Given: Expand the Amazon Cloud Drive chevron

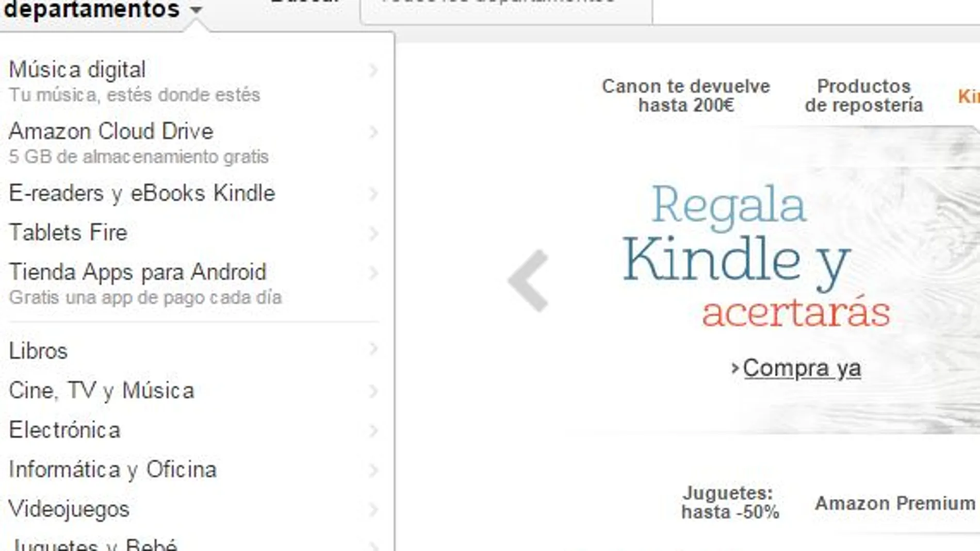Looking at the screenshot, I should [x=373, y=132].
